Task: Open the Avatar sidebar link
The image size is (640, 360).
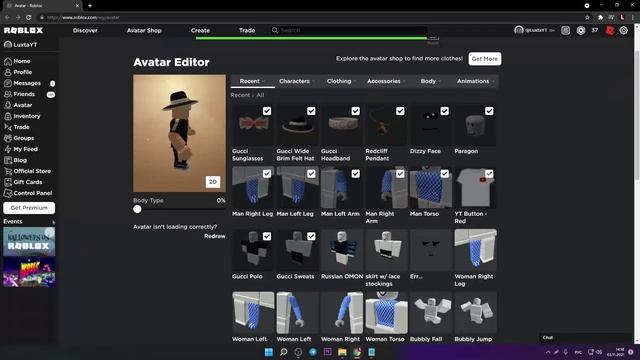Action: coord(18,105)
